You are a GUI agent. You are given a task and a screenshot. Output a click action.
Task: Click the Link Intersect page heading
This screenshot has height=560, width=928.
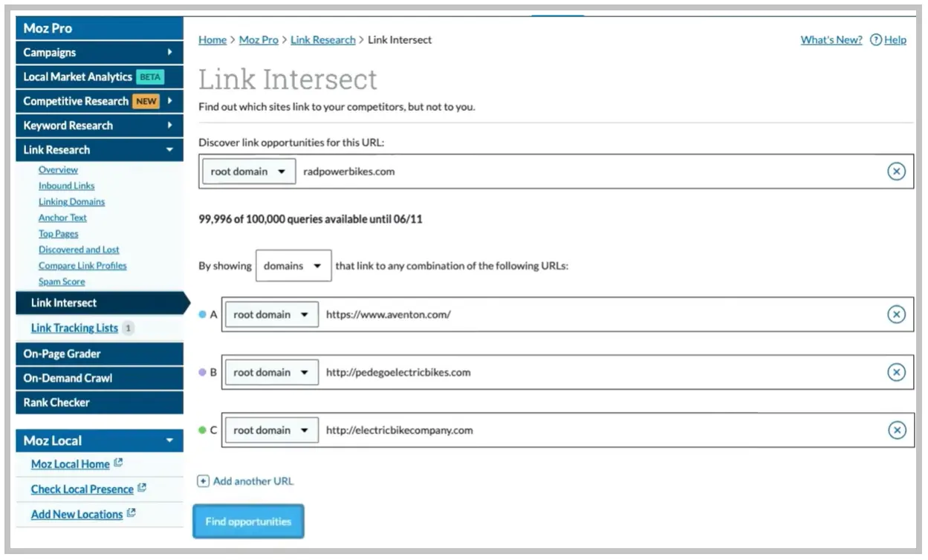[x=288, y=79]
